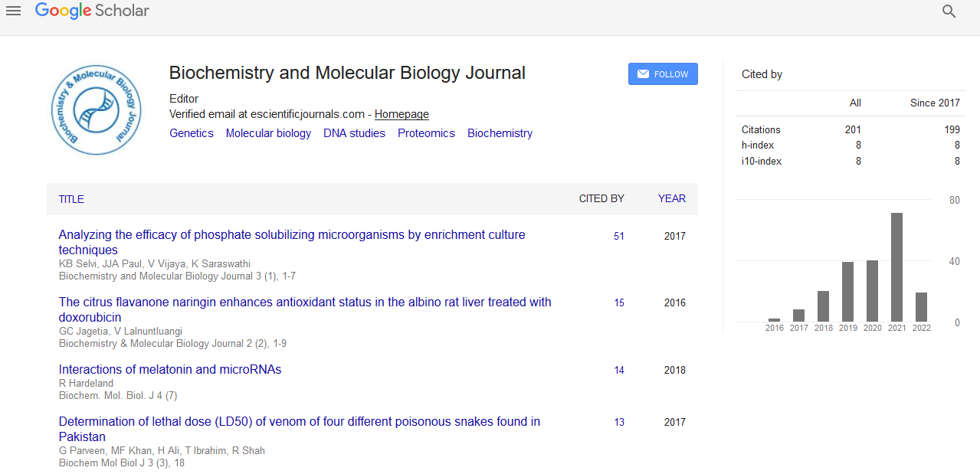Sort articles by YEAR column header
This screenshot has height=474, width=980.
672,199
